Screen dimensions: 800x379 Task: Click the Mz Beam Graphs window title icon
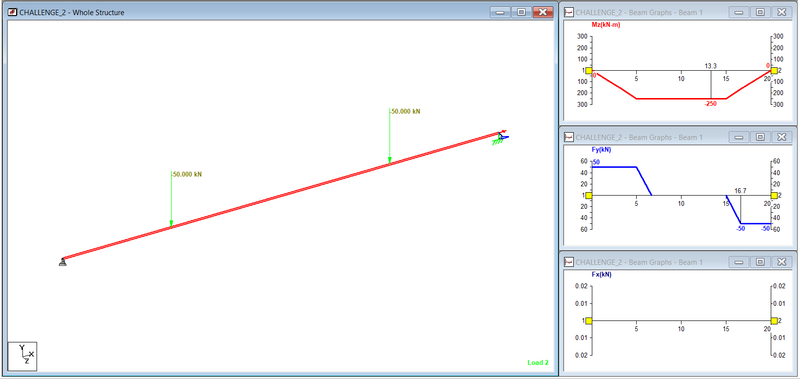pos(568,12)
